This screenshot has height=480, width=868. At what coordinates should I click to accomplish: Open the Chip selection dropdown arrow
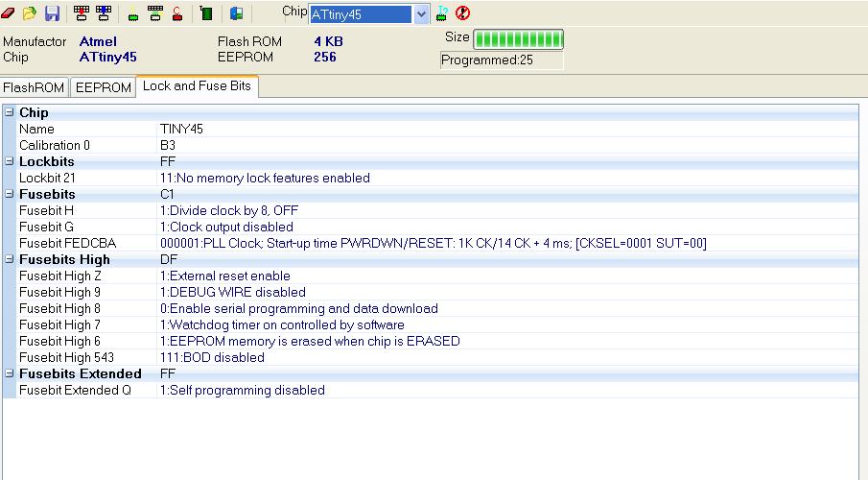[421, 14]
